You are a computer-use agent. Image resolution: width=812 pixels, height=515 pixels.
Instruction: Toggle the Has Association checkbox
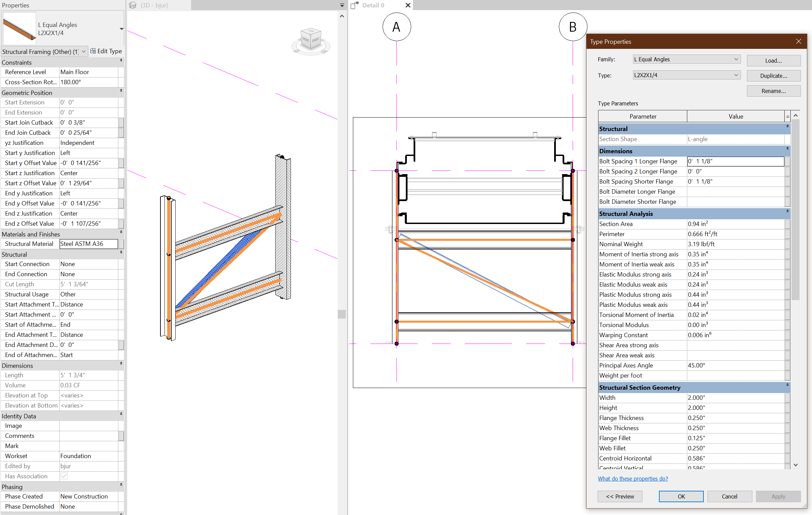point(64,476)
